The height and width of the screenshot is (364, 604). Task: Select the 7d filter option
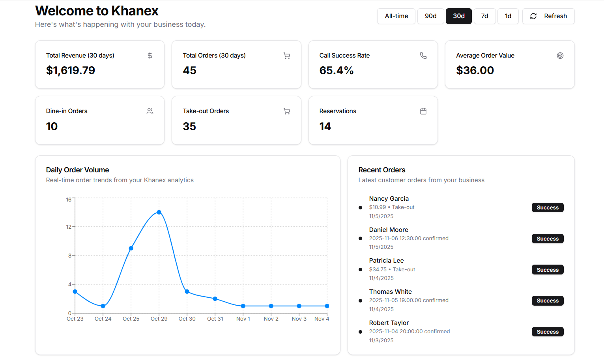pos(484,16)
